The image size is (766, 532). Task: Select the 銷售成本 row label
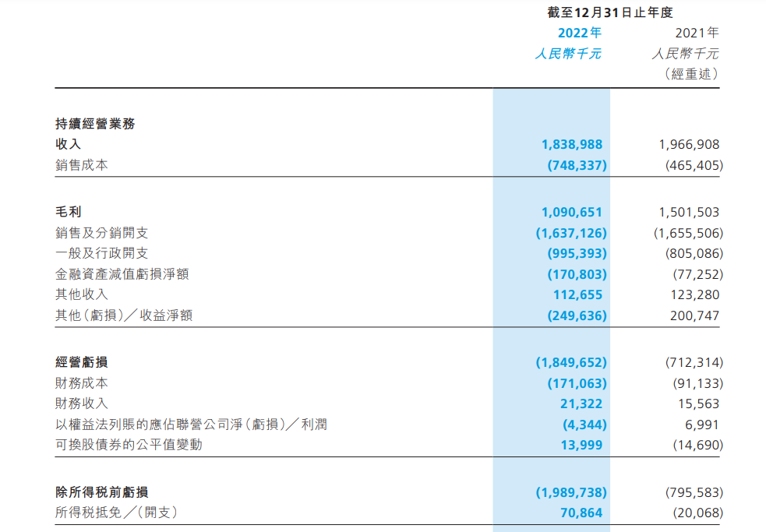click(x=82, y=165)
